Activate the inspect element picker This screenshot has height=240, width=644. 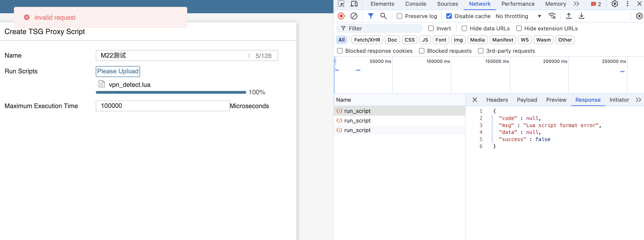point(341,4)
